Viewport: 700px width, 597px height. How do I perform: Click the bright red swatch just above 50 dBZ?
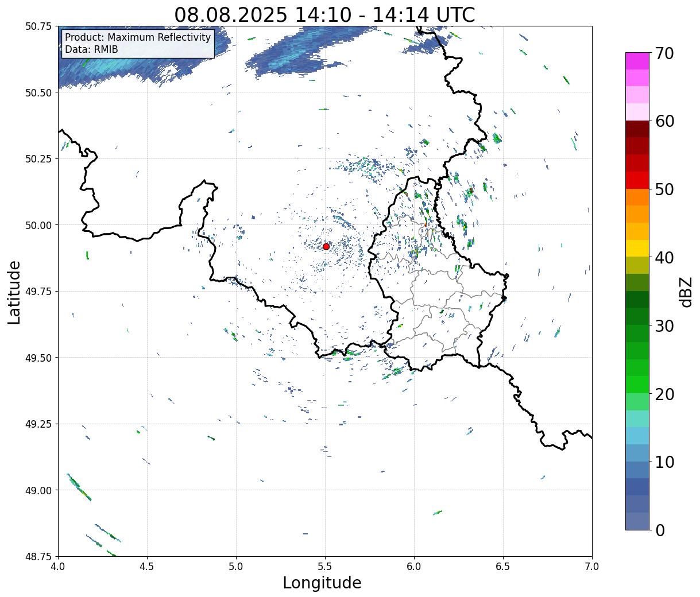tap(637, 180)
